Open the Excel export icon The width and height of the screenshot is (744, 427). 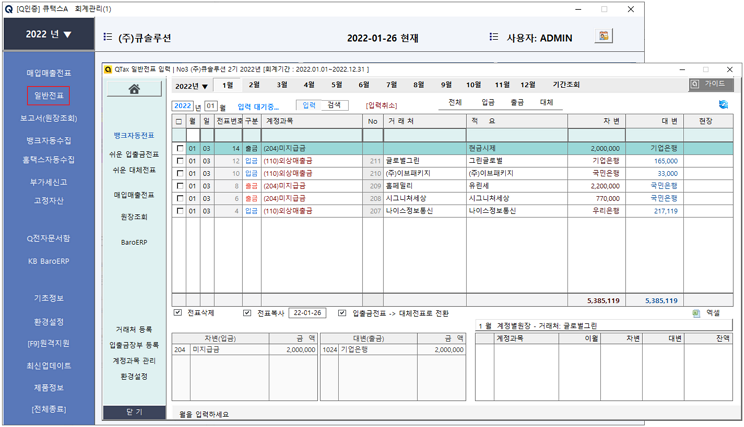697,313
